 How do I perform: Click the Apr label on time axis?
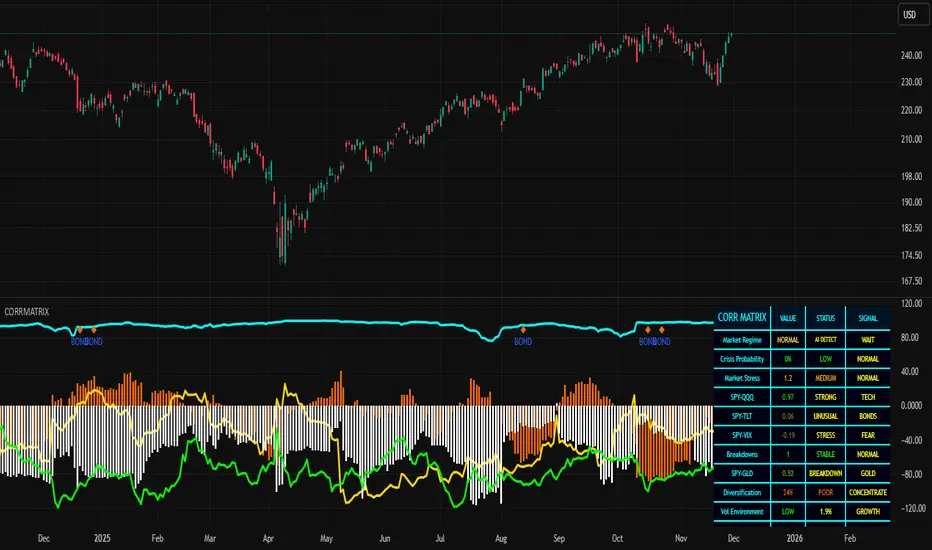pos(268,538)
